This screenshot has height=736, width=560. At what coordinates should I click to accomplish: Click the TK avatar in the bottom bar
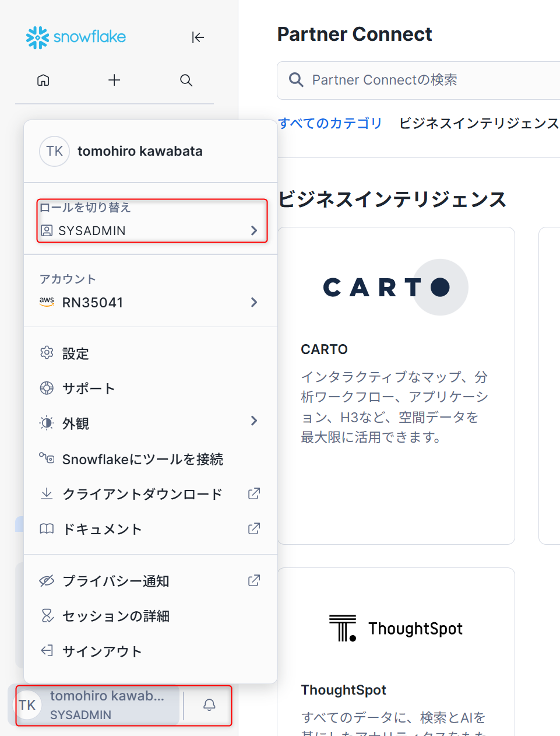coord(27,705)
